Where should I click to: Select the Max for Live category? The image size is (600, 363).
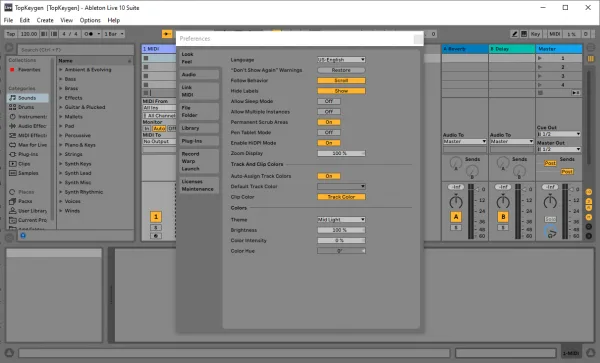pos(28,145)
